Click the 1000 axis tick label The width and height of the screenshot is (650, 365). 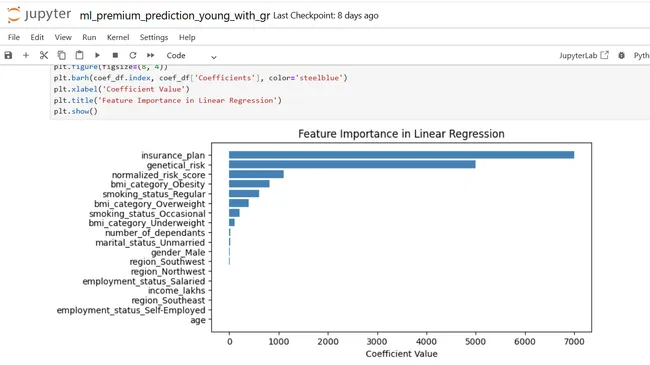[279, 342]
